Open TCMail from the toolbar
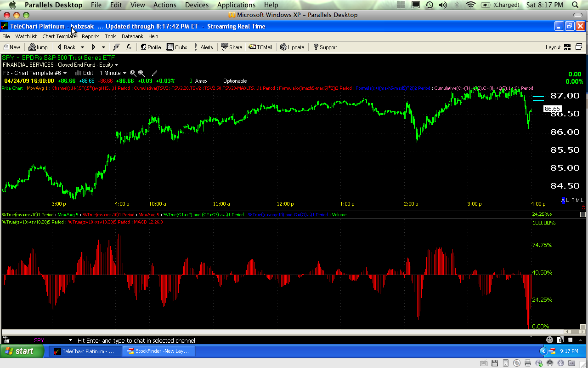The width and height of the screenshot is (588, 368). click(x=260, y=47)
